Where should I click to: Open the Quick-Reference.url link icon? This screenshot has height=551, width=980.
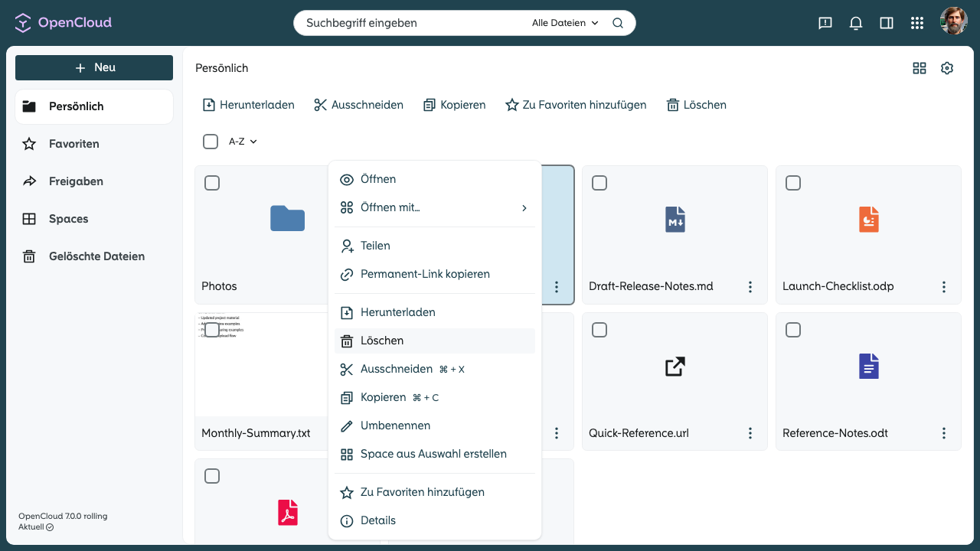coord(675,367)
